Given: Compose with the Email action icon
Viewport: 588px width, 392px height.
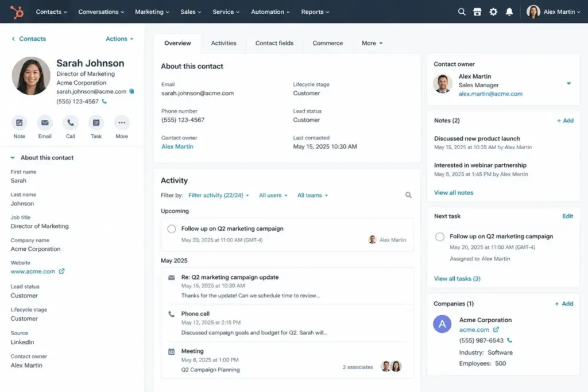Looking at the screenshot, I should point(45,123).
